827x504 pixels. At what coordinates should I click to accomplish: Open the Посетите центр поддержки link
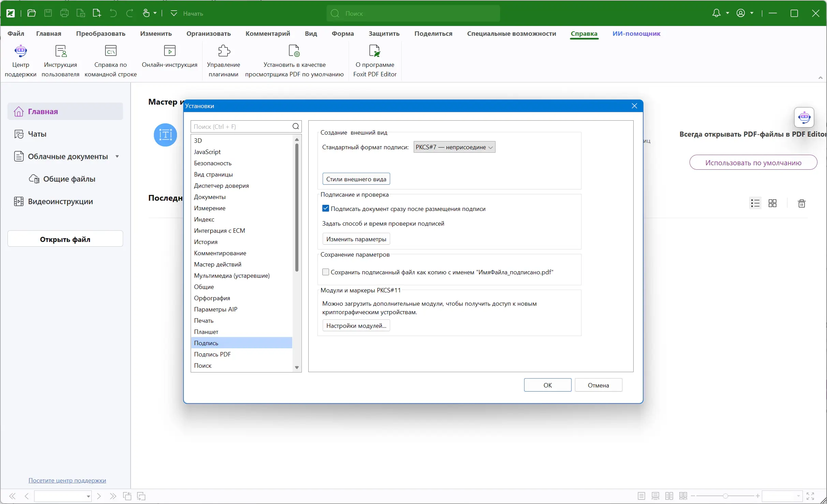point(67,480)
